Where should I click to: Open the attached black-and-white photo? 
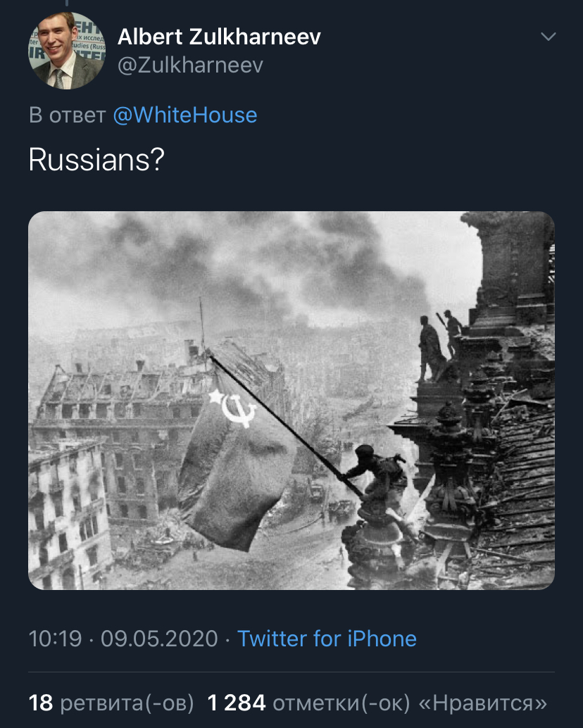291,400
